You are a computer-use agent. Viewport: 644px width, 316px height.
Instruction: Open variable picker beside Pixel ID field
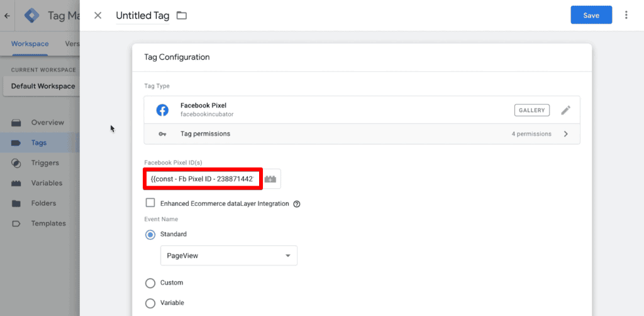coord(270,179)
